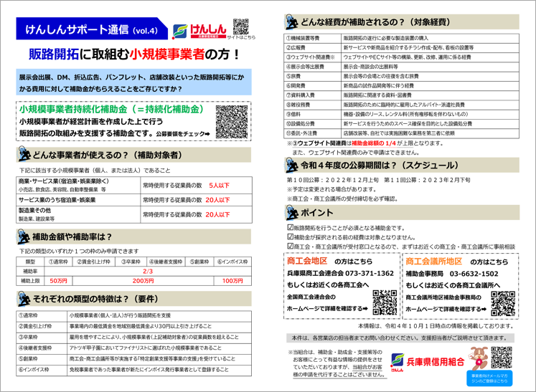Click the QR code in the 商工会議所地区 box
The height and width of the screenshot is (392, 536).
tap(503, 303)
